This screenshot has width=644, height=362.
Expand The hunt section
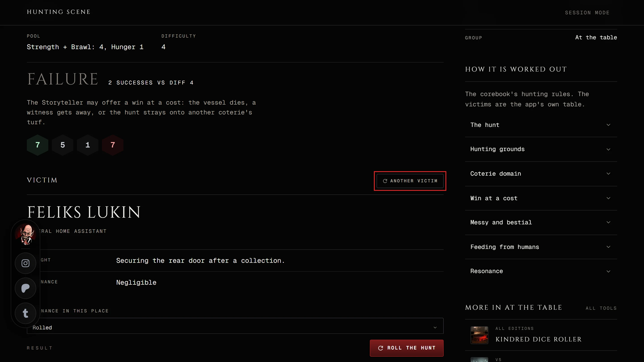pyautogui.click(x=541, y=125)
